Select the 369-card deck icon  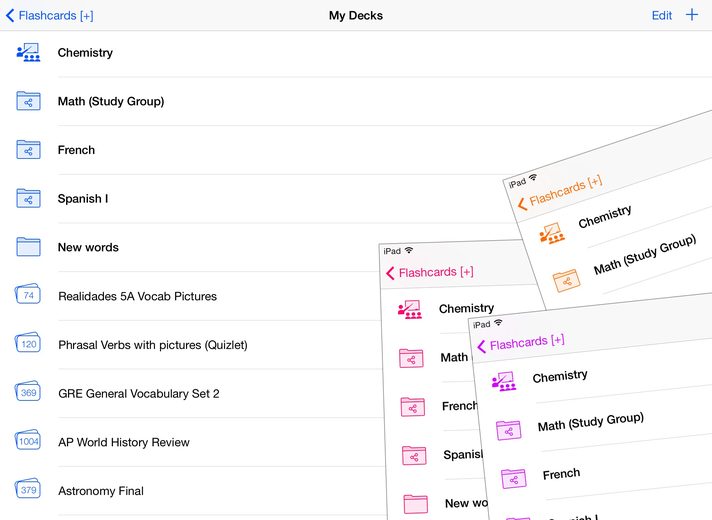click(28, 392)
